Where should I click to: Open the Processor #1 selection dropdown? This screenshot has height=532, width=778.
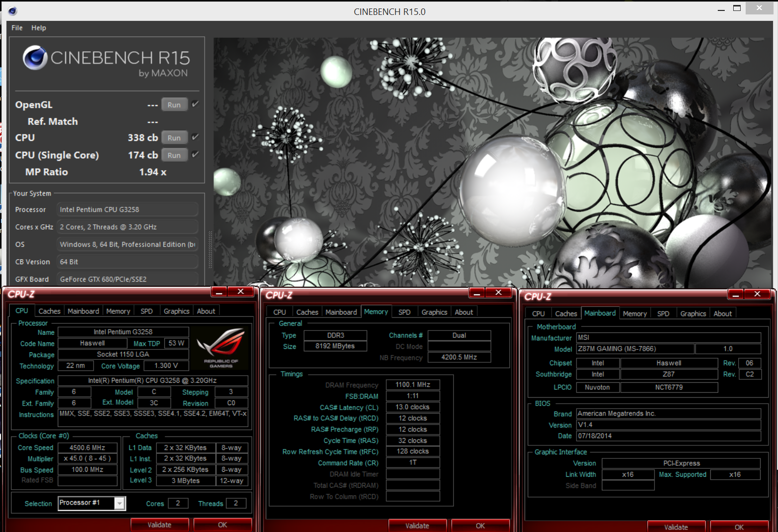92,503
